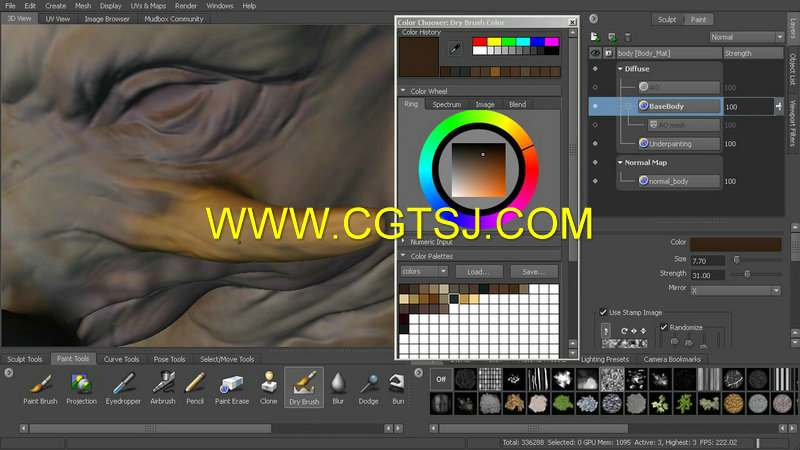
Task: Expand the tool tray arrow button
Action: [x=9, y=373]
